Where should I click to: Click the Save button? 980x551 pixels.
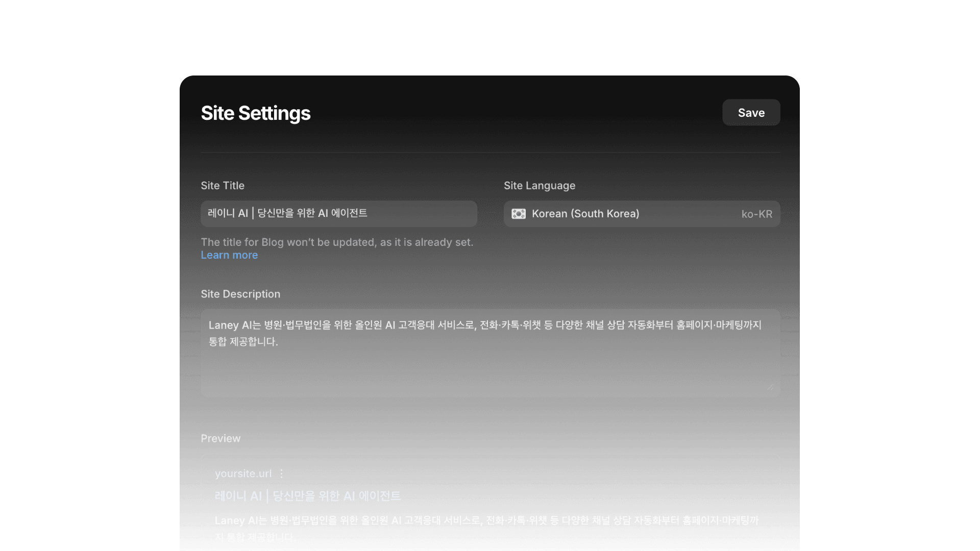751,113
